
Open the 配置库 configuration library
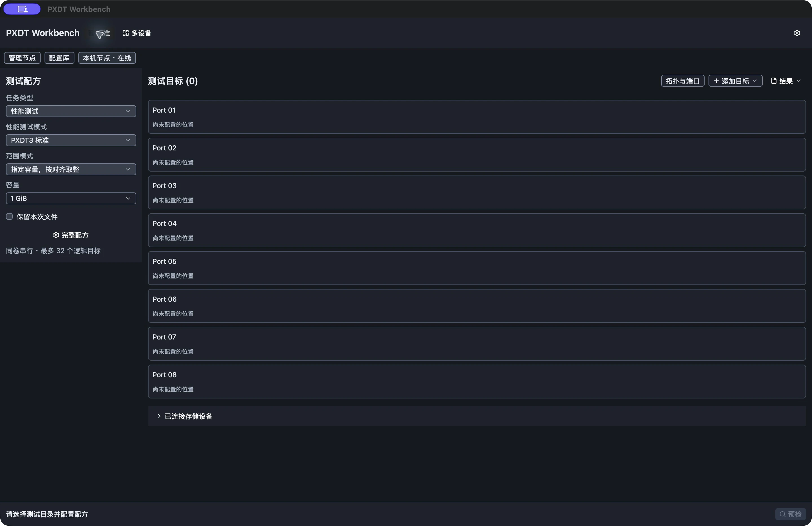(x=59, y=58)
